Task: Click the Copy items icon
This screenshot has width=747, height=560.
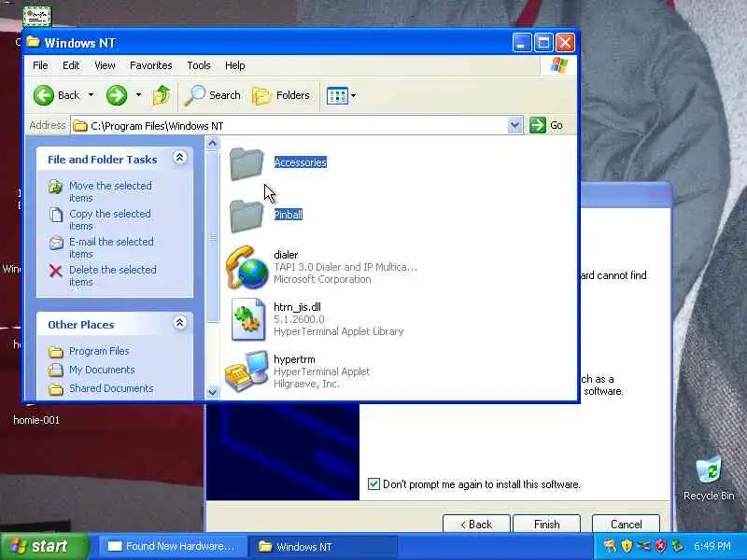Action: pos(56,215)
